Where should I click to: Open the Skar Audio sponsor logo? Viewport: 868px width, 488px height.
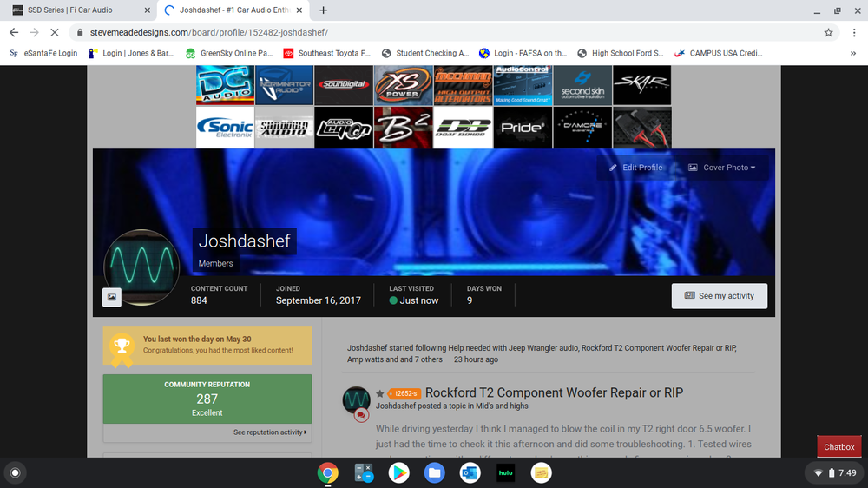642,85
